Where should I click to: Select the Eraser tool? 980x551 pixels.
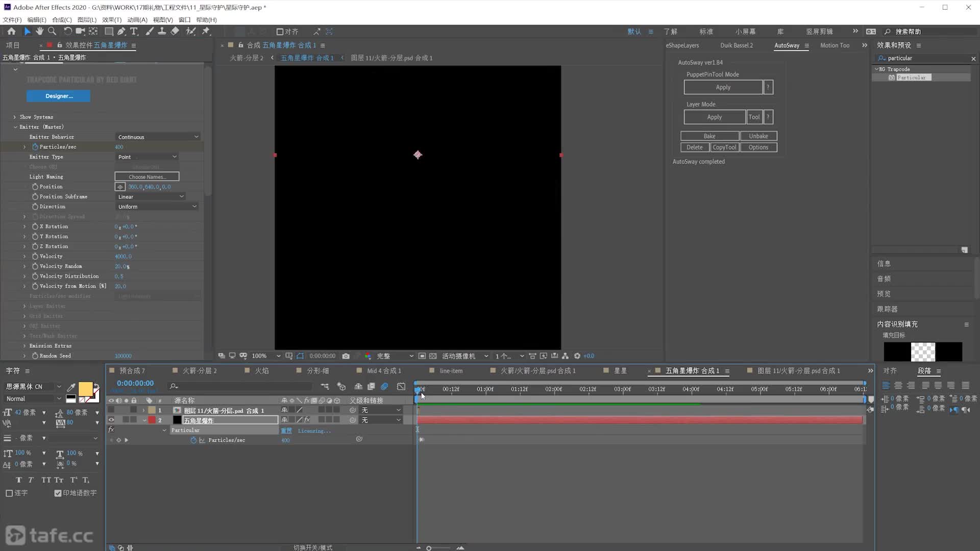click(x=175, y=31)
